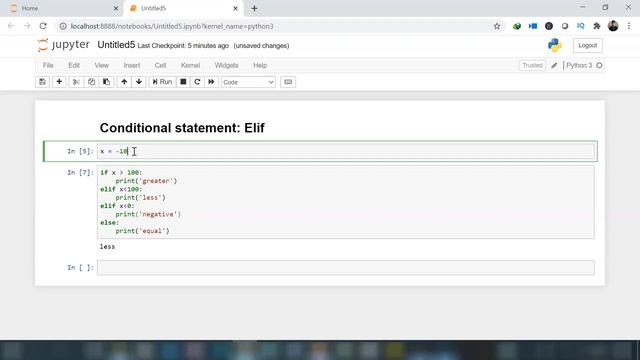Viewport: 640px width, 360px height.
Task: Open the Edit menu
Action: click(x=74, y=65)
